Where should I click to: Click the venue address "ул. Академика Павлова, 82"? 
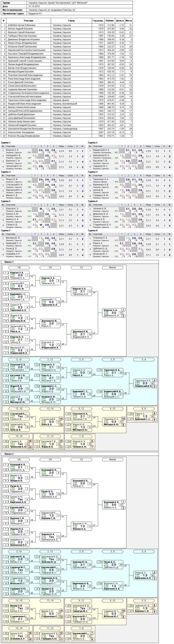tap(61, 10)
